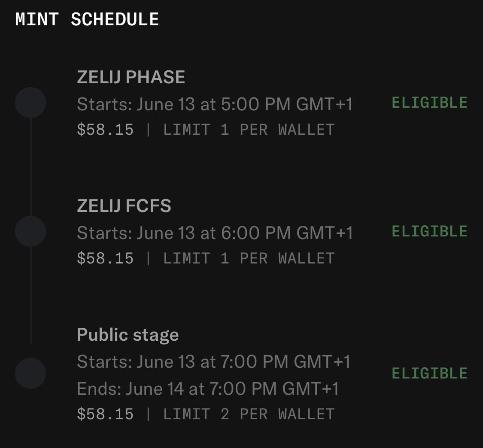Image resolution: width=483 pixels, height=448 pixels.
Task: Click ELIGIBLE status for Public stage
Action: coord(429,373)
